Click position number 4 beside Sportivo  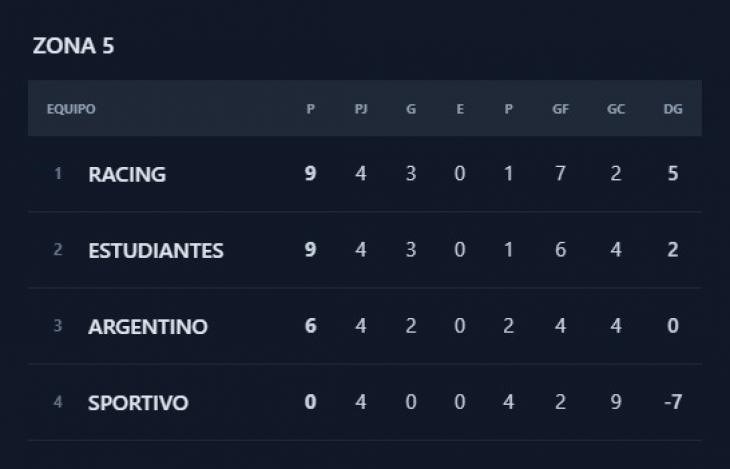click(x=58, y=403)
